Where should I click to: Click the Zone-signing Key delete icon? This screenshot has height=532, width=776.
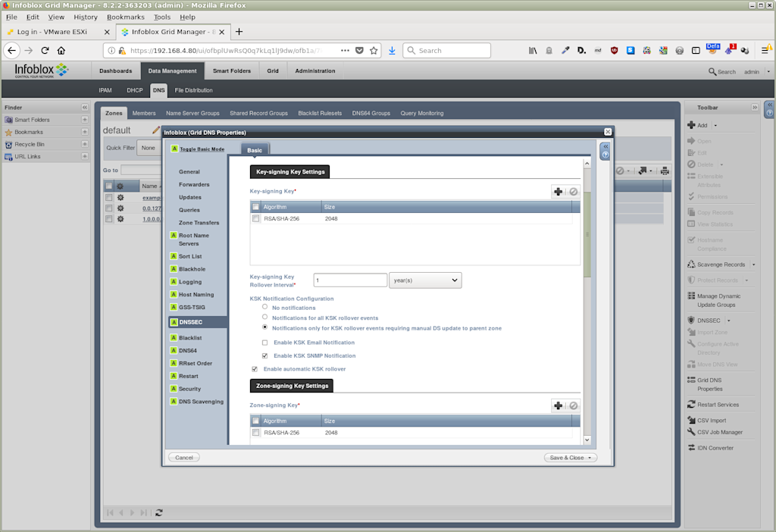pos(573,405)
